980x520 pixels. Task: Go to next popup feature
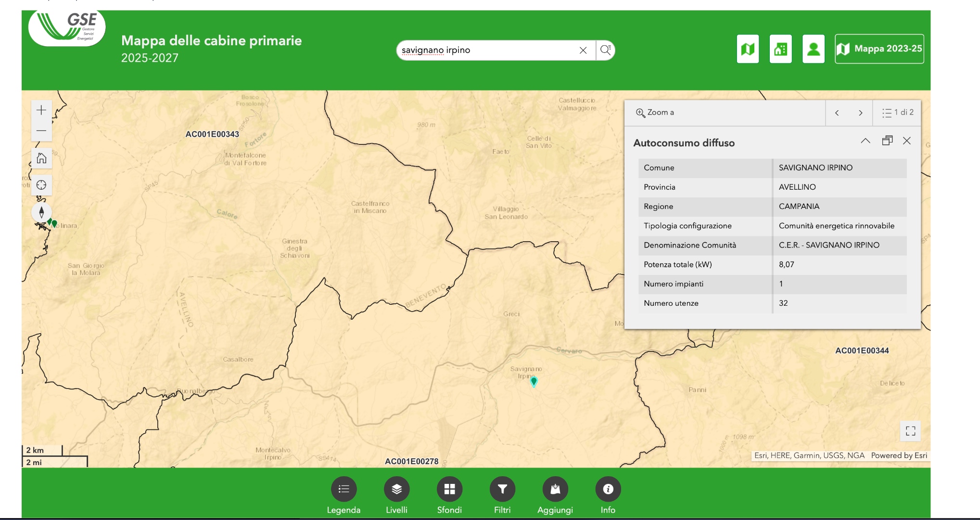pos(860,113)
